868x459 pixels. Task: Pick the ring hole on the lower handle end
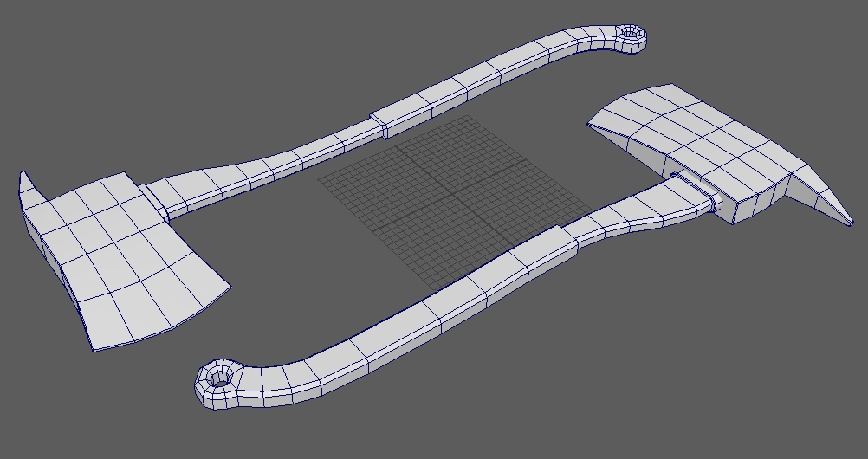coord(220,379)
